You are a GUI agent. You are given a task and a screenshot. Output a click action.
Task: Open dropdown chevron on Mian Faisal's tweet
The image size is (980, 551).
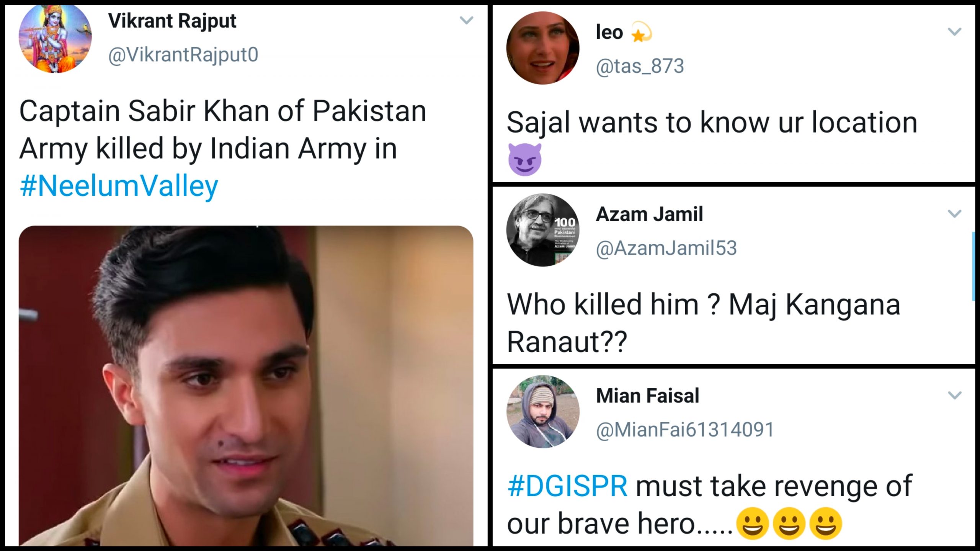(x=954, y=395)
